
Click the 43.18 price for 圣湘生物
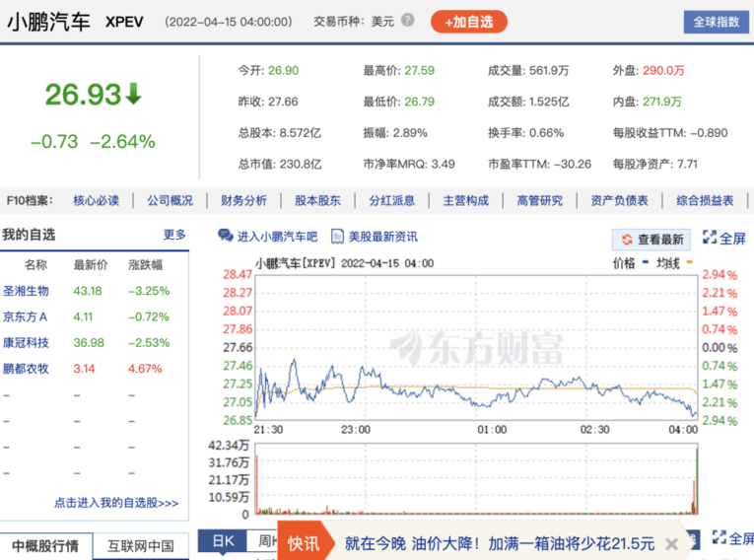88,291
